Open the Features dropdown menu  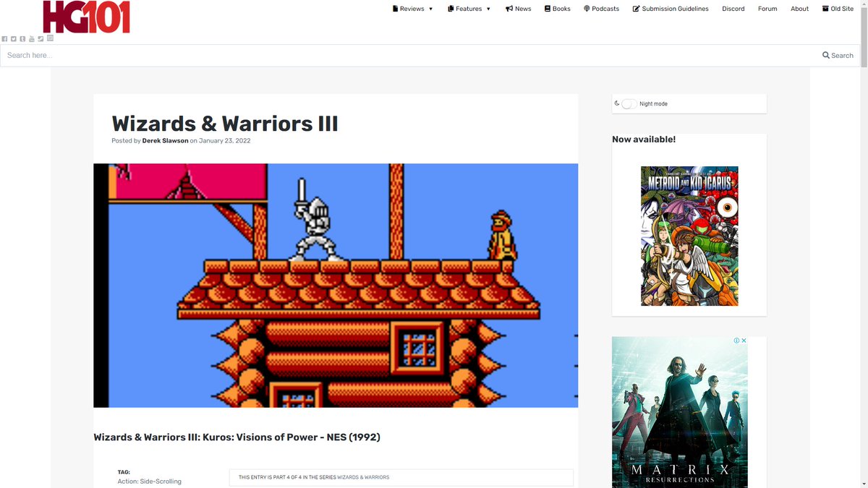point(469,9)
